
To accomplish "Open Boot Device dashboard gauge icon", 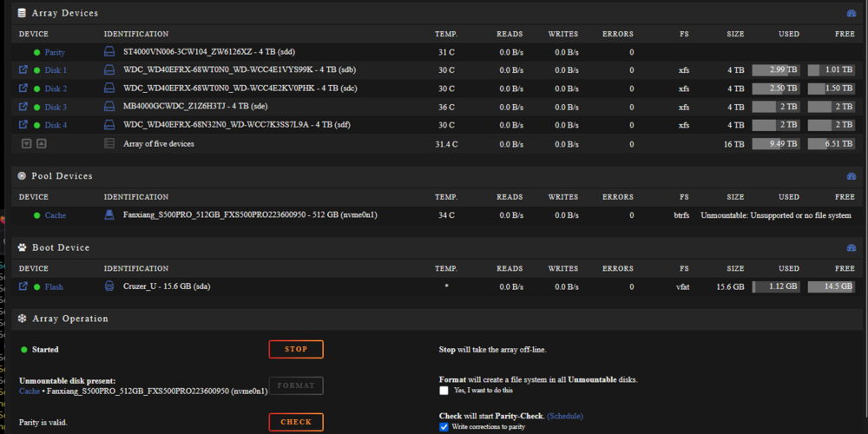I will tap(852, 247).
